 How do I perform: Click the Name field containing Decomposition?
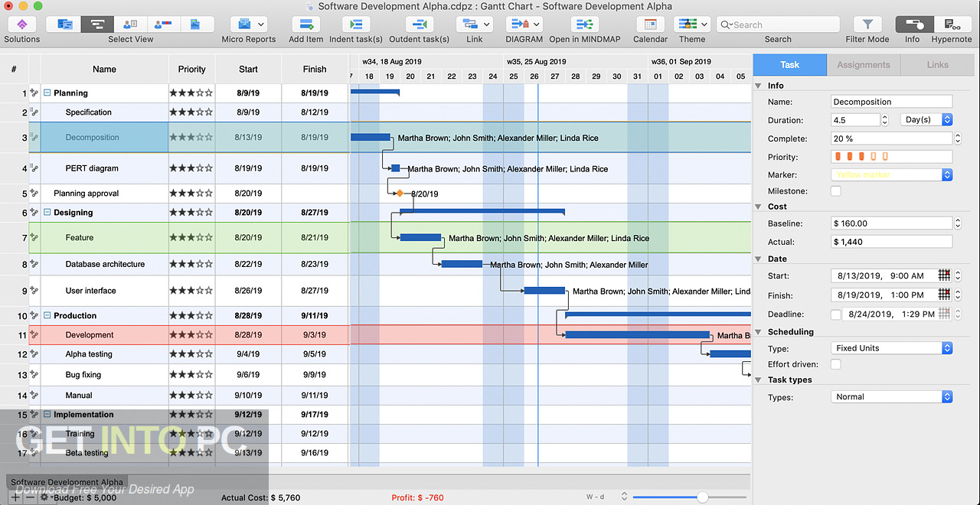892,102
